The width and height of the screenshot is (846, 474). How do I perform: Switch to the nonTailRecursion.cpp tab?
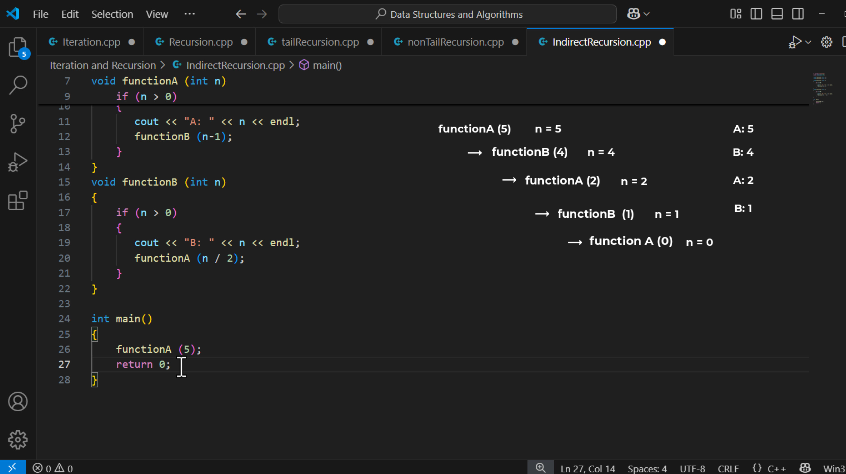click(455, 42)
